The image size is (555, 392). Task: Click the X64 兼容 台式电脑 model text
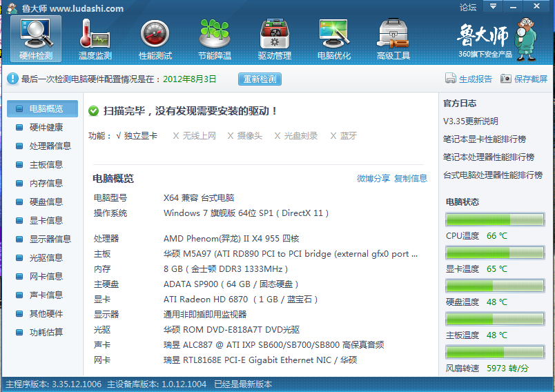[x=199, y=198]
